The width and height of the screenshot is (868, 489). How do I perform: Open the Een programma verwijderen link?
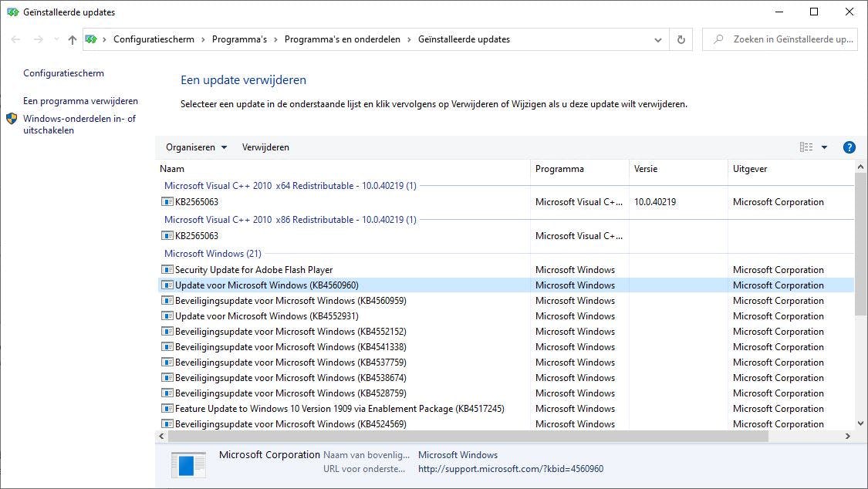(x=80, y=101)
